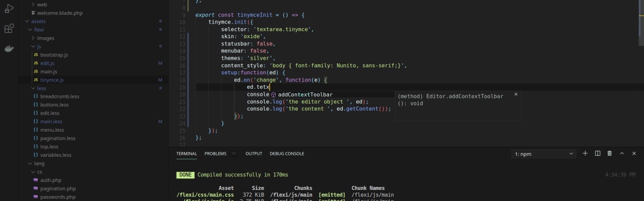Maximize terminal panel with up chevron
This screenshot has width=644, height=201.
click(622, 153)
